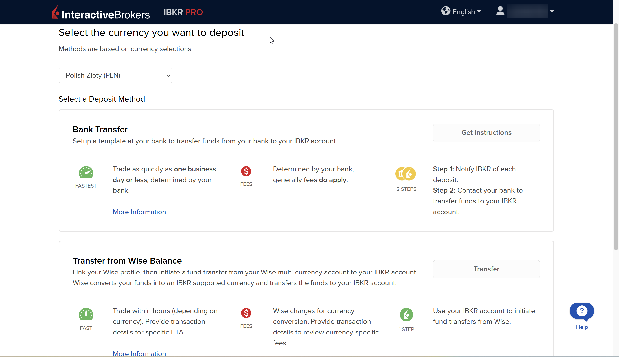Click the vertical page scrollbar
The image size is (619, 364).
(x=616, y=136)
